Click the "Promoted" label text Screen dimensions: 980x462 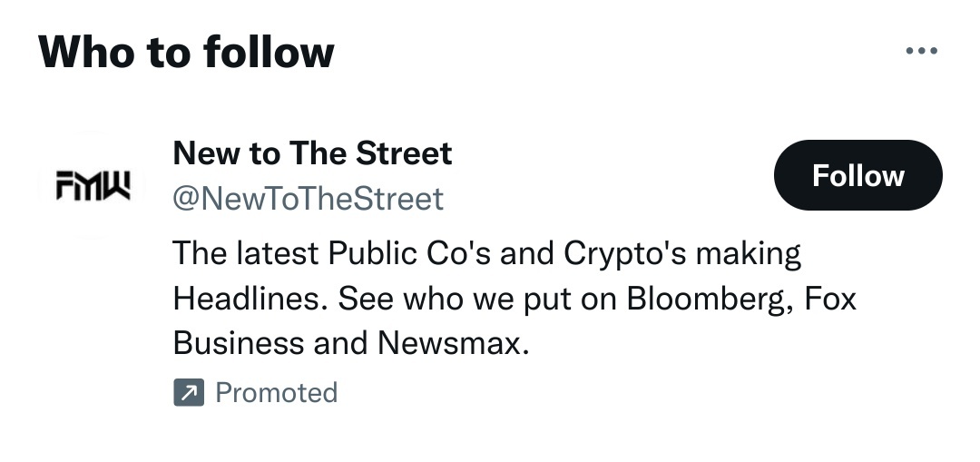pos(277,393)
